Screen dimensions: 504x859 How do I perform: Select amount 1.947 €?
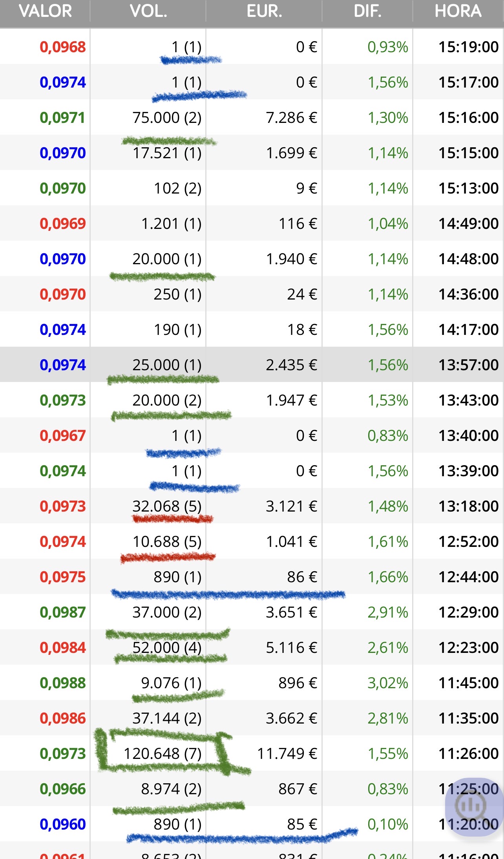coord(291,400)
